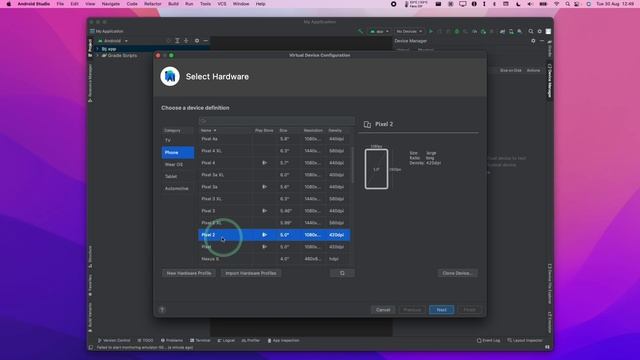Sort devices by the Name column header
This screenshot has width=640, height=360.
click(224, 130)
